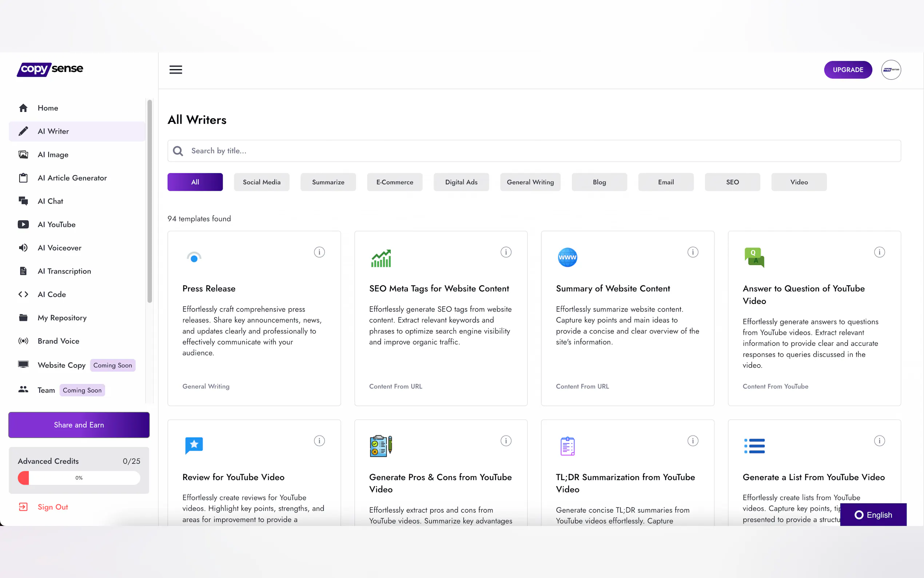Click the AI Code brackets icon
The height and width of the screenshot is (578, 924).
[x=23, y=294]
